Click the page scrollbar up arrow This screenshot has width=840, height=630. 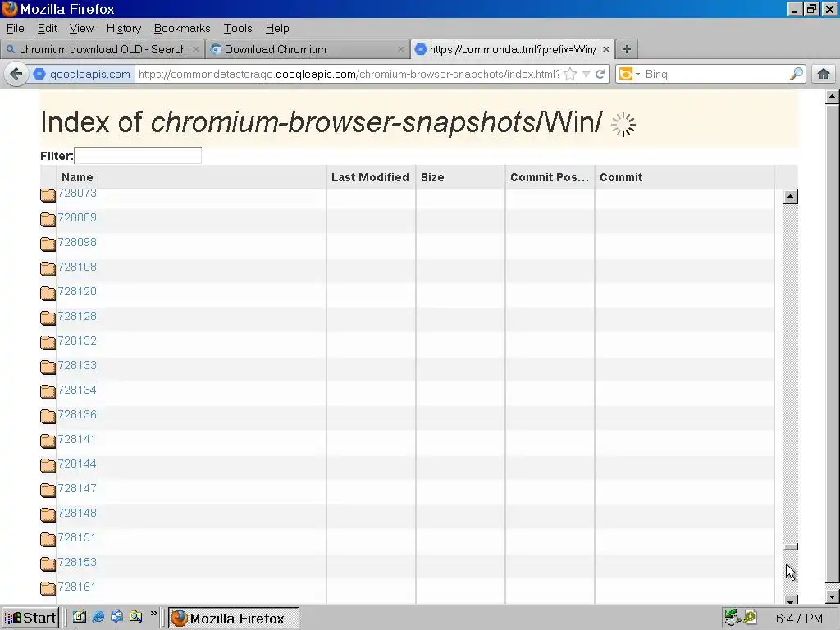pos(832,97)
